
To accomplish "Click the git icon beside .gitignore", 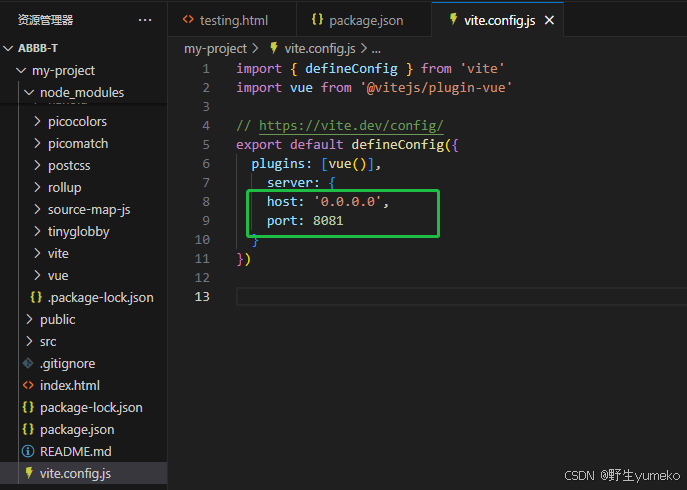I will coord(28,363).
